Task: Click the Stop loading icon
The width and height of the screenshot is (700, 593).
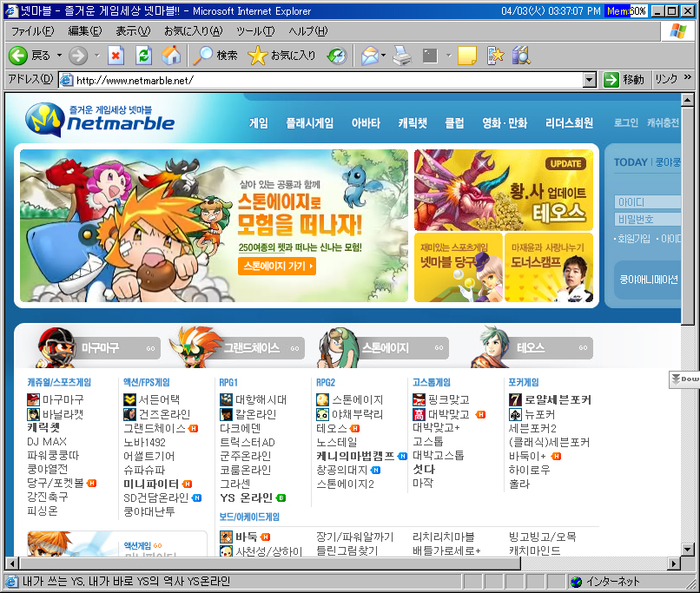Action: [116, 56]
